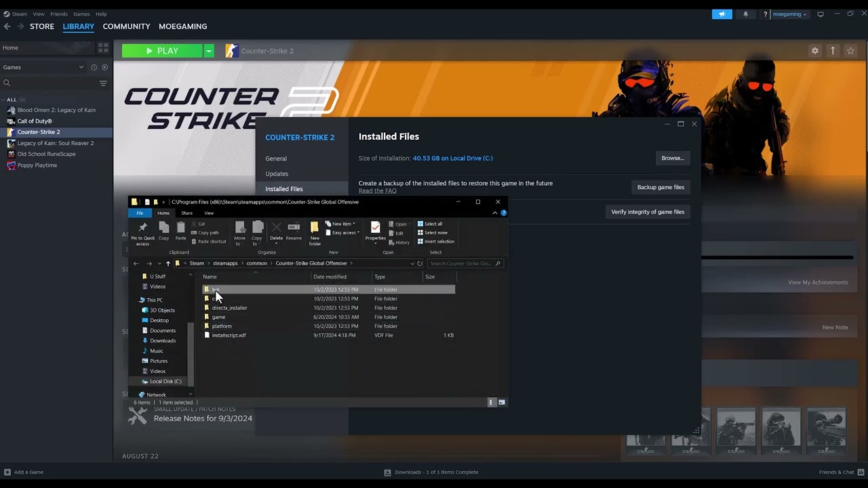Switch to the Share tab in Explorer
The height and width of the screenshot is (488, 868).
pyautogui.click(x=186, y=213)
